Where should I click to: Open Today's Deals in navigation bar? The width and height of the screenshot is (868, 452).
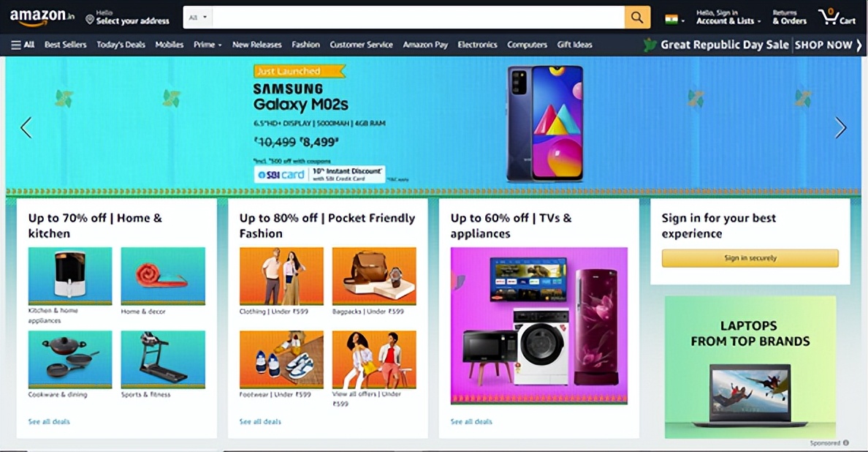pos(121,45)
